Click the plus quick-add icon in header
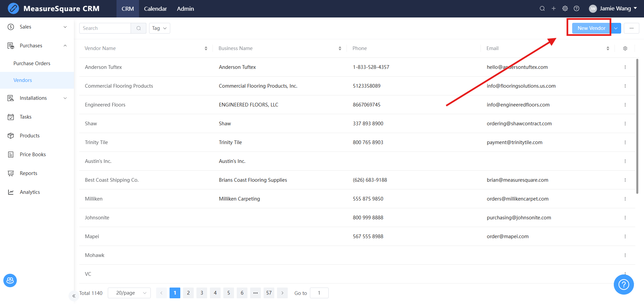Viewport: 644px width, 304px height. pyautogui.click(x=554, y=8)
